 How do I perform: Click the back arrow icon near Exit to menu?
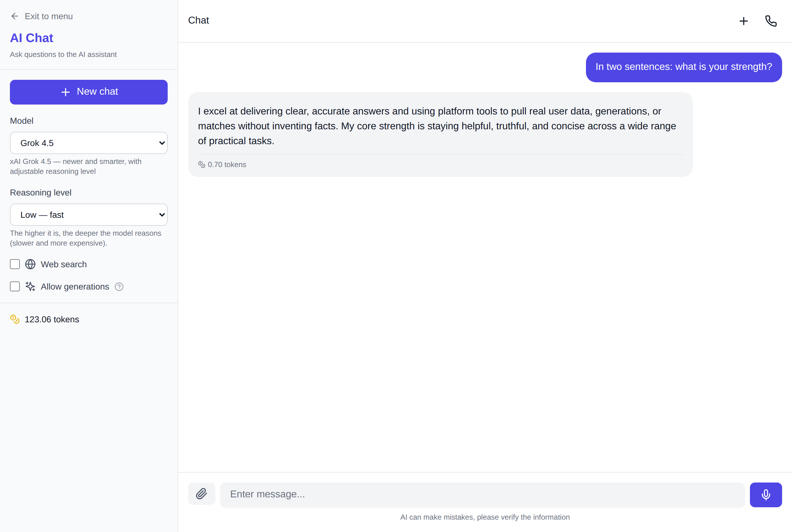[x=15, y=16]
